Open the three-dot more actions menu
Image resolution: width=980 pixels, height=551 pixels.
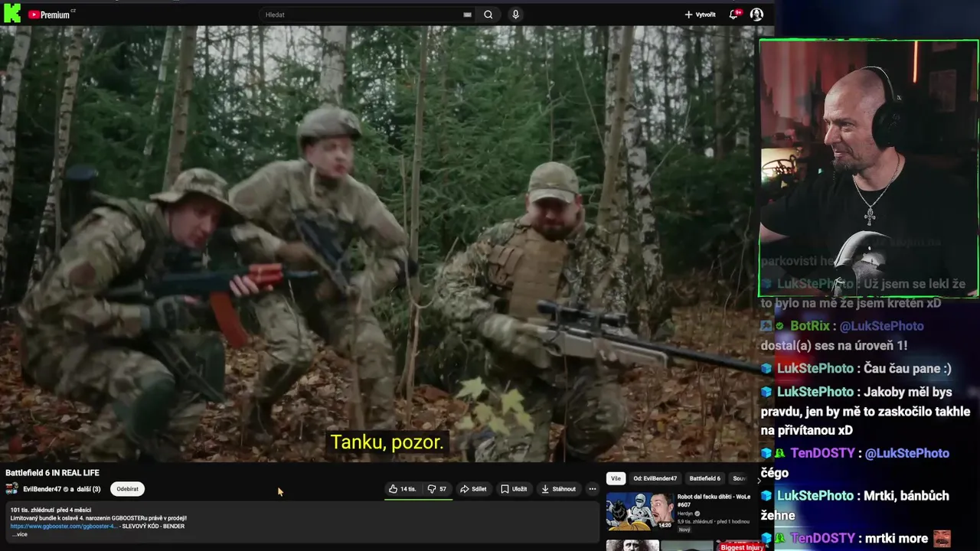pos(592,489)
